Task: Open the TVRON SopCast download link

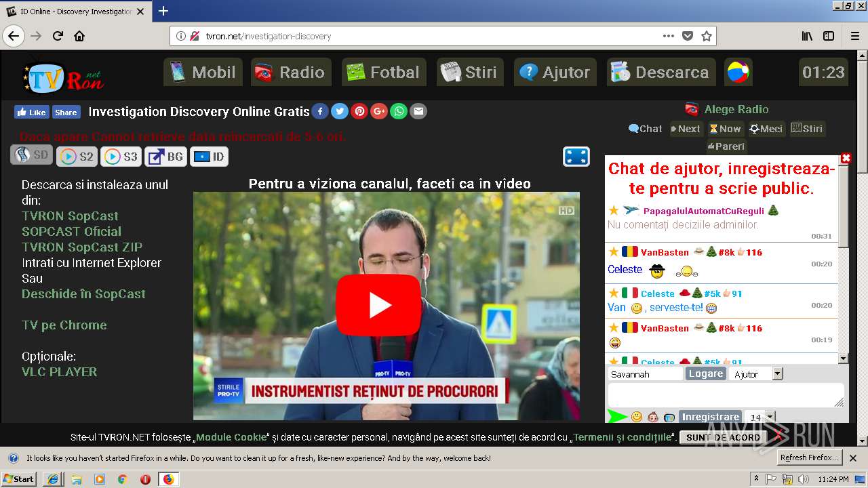Action: click(70, 216)
